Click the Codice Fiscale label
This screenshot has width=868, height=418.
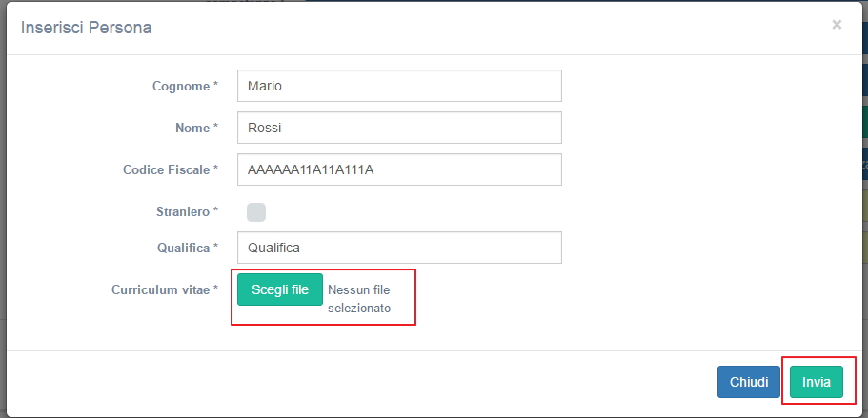pos(165,169)
